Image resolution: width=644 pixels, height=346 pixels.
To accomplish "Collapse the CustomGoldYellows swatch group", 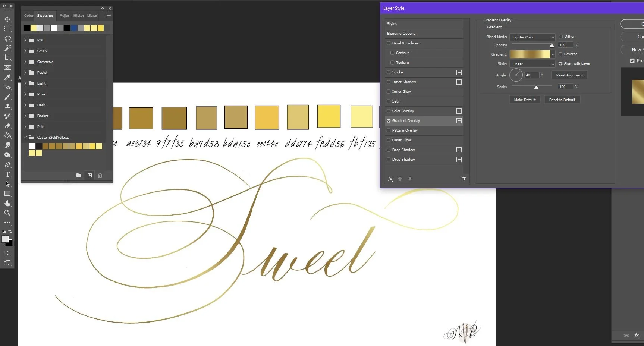I will (x=25, y=137).
